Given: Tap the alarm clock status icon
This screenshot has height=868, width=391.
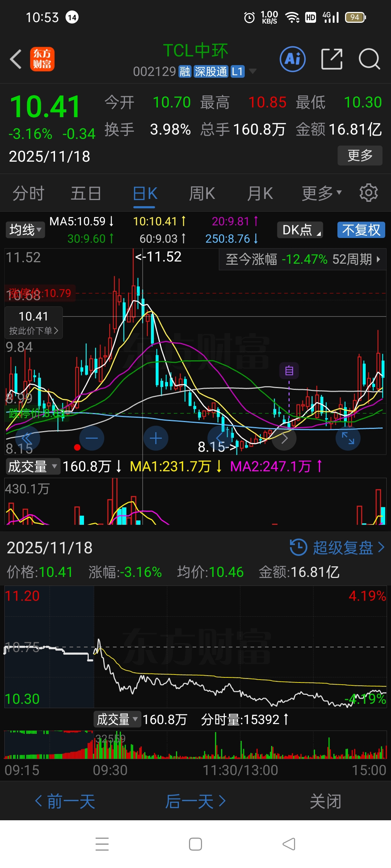Looking at the screenshot, I should point(249,17).
